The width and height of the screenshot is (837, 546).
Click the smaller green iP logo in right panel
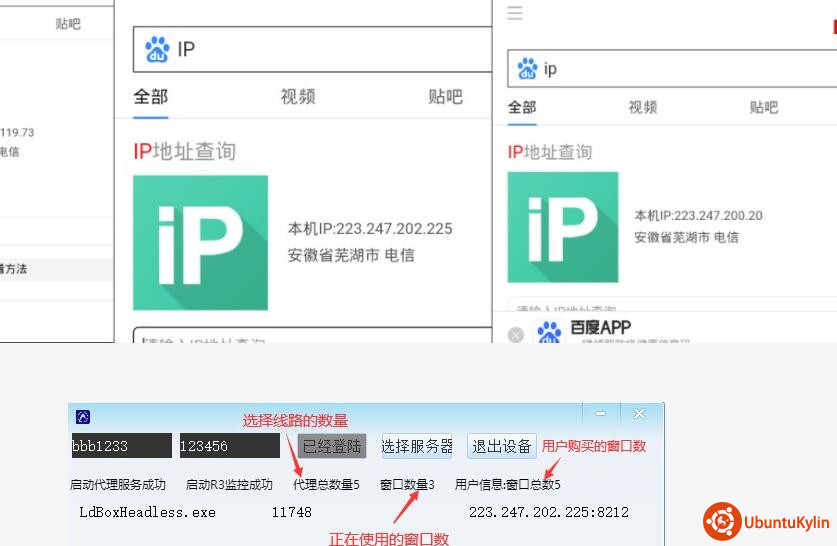(x=562, y=227)
